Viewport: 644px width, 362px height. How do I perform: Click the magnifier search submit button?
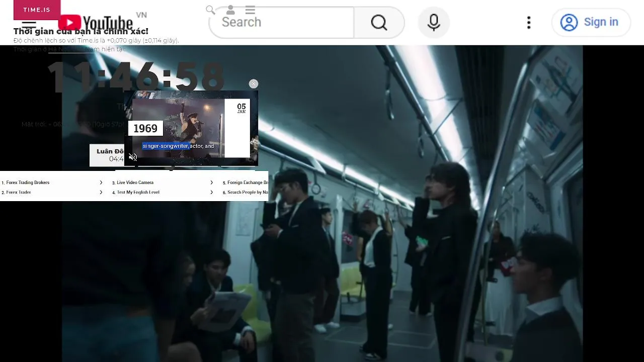tap(379, 22)
